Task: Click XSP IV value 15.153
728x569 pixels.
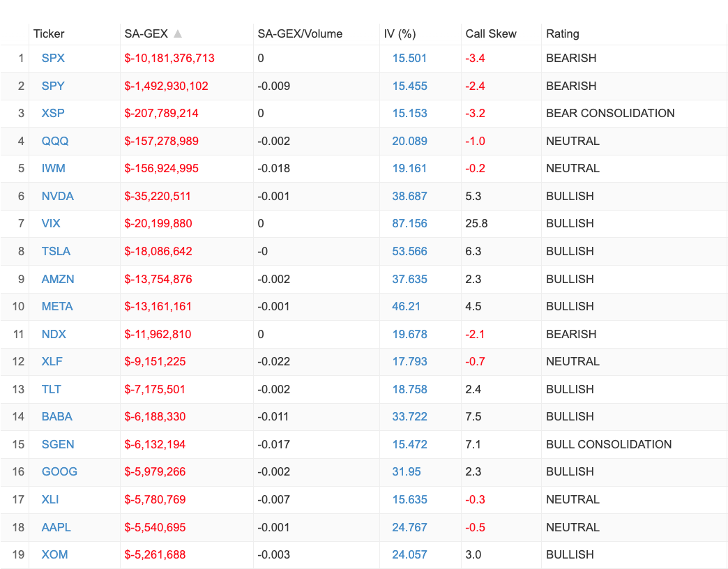Action: pos(409,113)
